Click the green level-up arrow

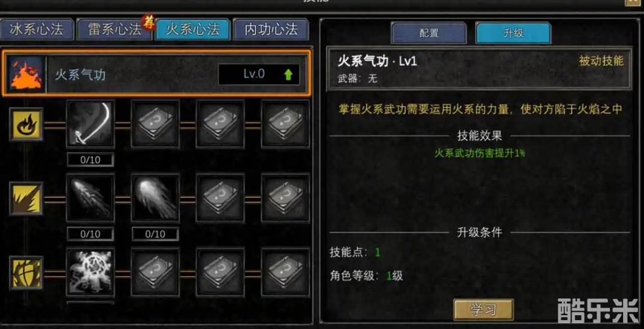tap(288, 75)
